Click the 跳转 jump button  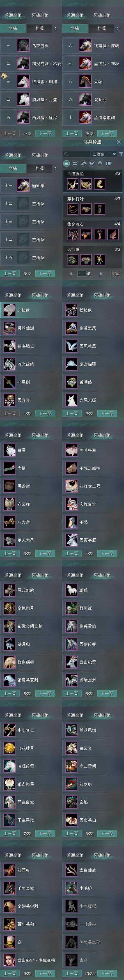tap(116, 274)
